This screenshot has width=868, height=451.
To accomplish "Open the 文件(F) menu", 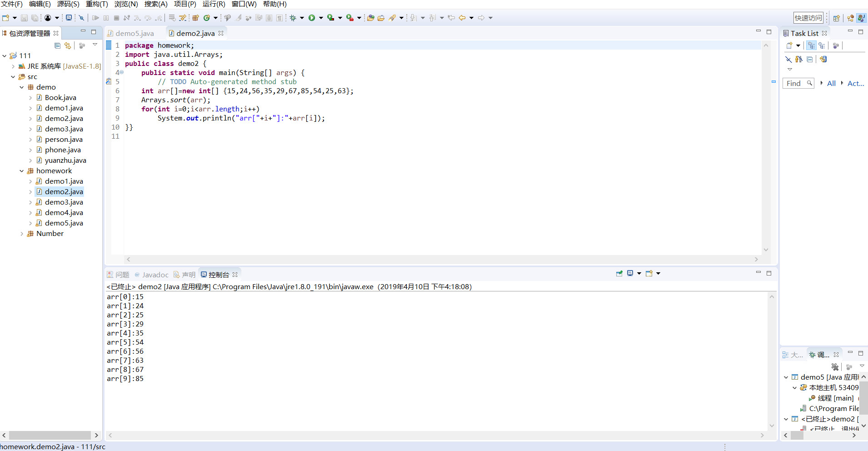I will pos(12,4).
